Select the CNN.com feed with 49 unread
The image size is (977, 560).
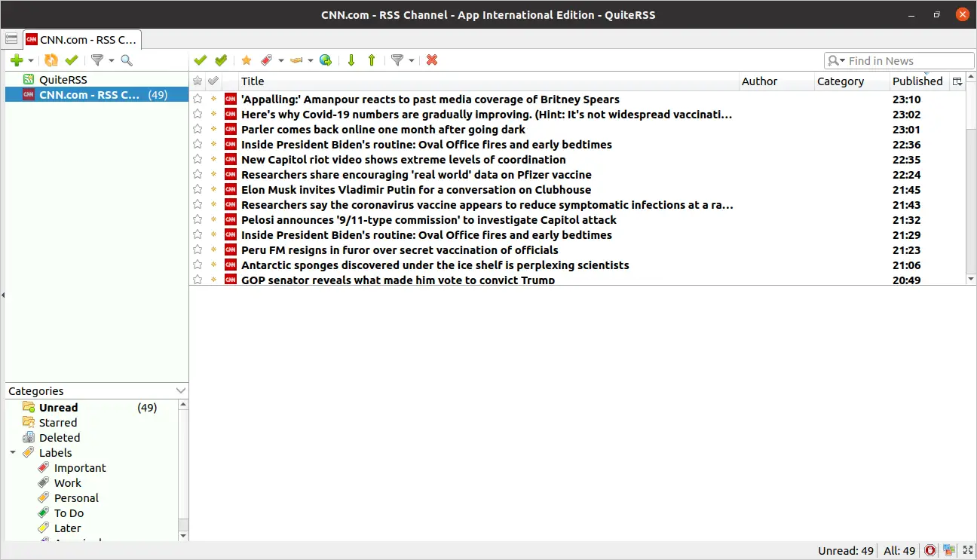coord(96,94)
